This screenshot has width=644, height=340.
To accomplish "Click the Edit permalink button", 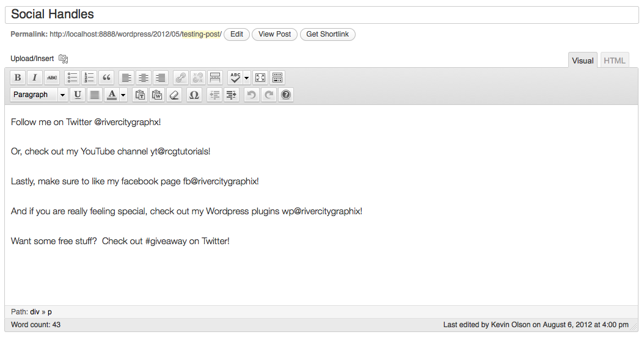I will [236, 34].
